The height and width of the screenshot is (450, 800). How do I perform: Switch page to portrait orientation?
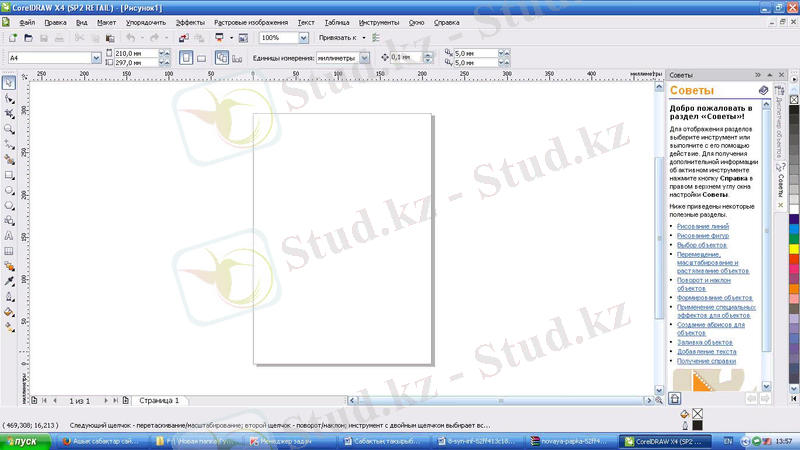(186, 58)
